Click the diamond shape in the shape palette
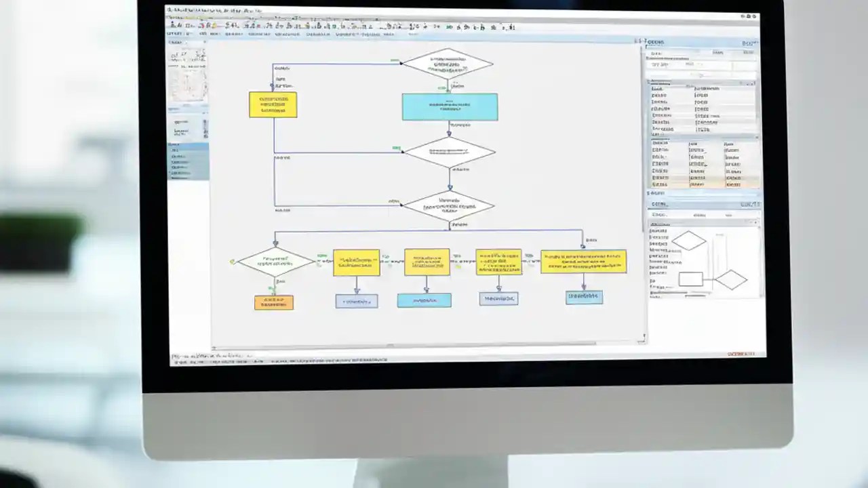The width and height of the screenshot is (868, 488). (x=690, y=241)
